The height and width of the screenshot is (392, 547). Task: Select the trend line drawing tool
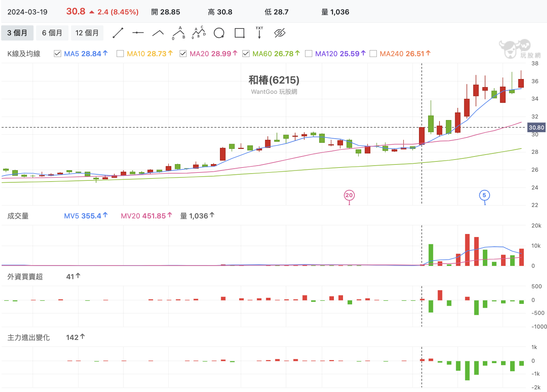(118, 33)
